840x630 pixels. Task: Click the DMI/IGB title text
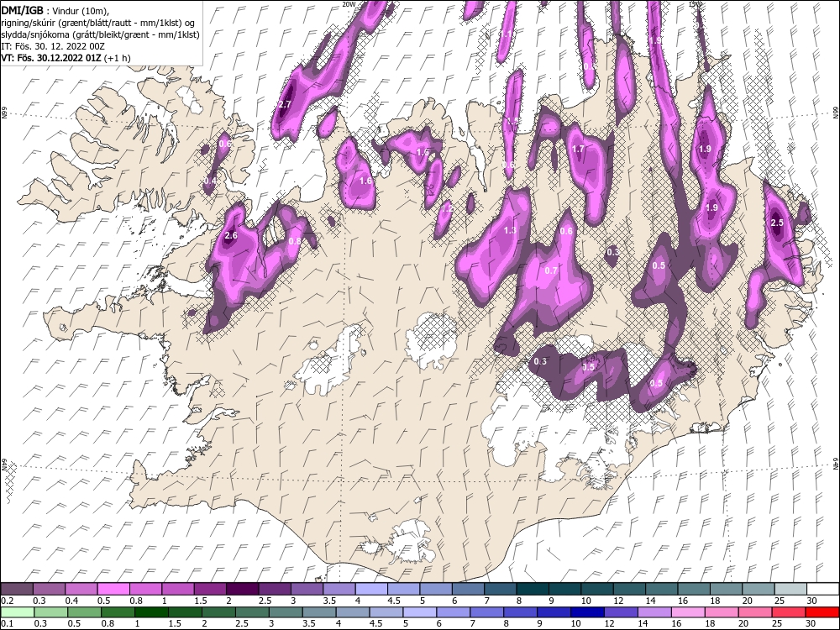pyautogui.click(x=22, y=10)
